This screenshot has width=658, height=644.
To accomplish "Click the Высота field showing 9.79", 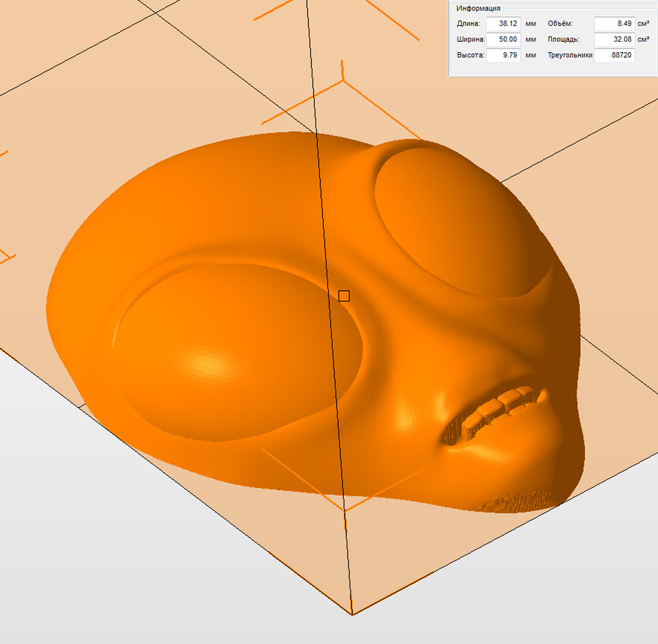I will pyautogui.click(x=503, y=55).
